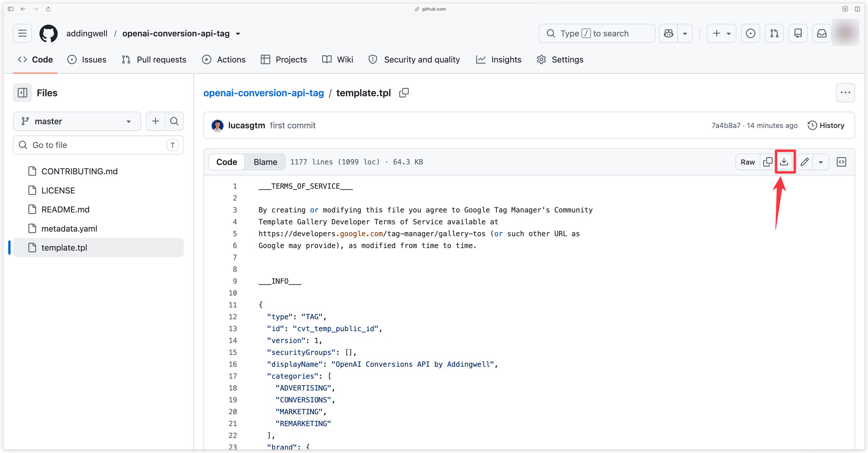
Task: Switch to Blame view toggle
Action: (x=265, y=162)
